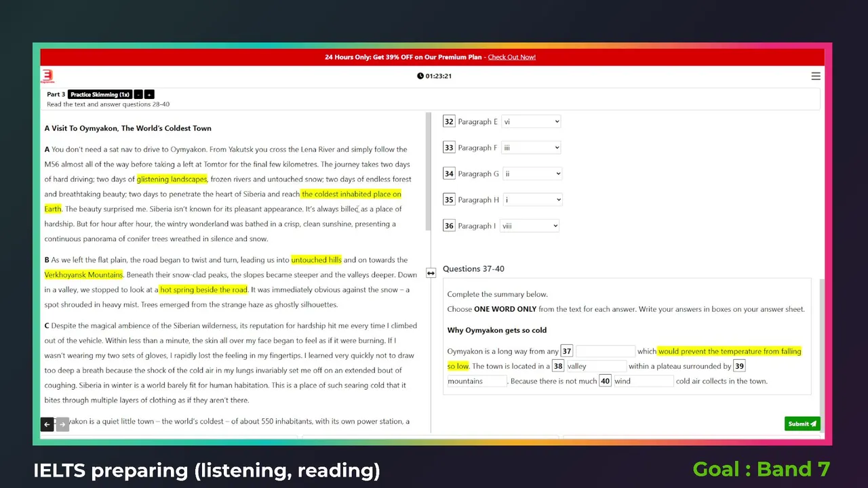
Task: Go to previous part with back arrow
Action: pyautogui.click(x=47, y=424)
